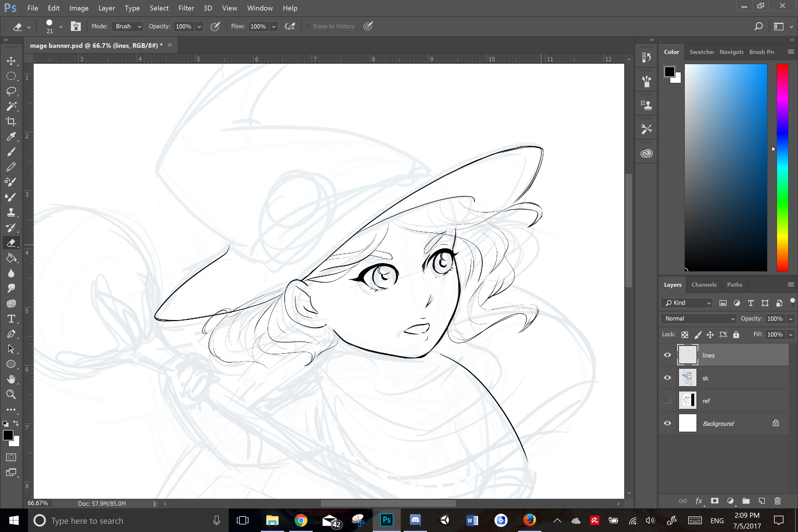Open the layer Fill dropdown arrow
This screenshot has height=532, width=798.
tap(790, 335)
